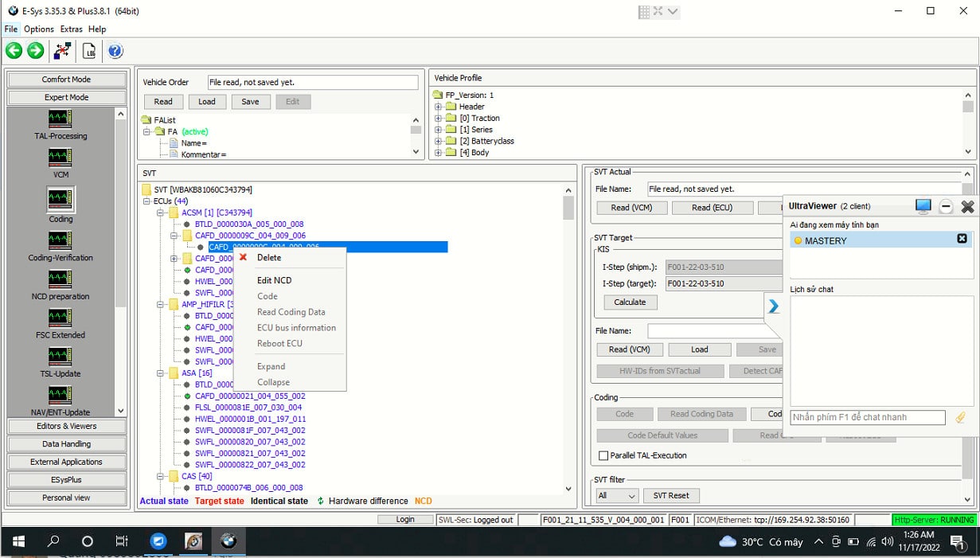Click the UltraViewer attachment paperclip icon
This screenshot has width=980, height=558.
coord(960,417)
